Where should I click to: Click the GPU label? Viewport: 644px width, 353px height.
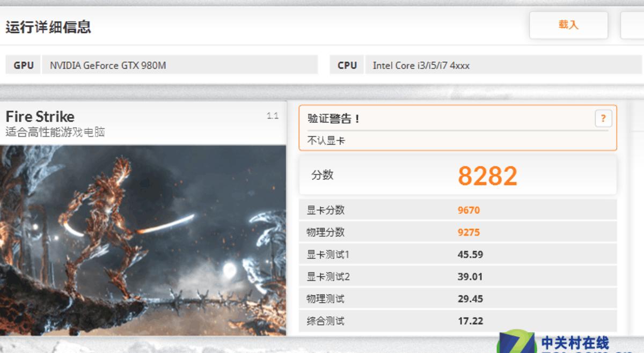24,65
